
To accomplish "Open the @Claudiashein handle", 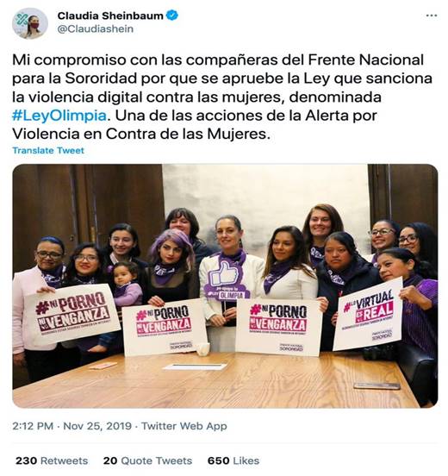I will (x=96, y=28).
